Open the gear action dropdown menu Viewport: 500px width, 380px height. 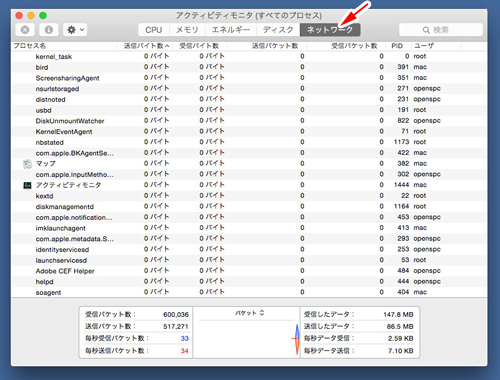pos(75,30)
